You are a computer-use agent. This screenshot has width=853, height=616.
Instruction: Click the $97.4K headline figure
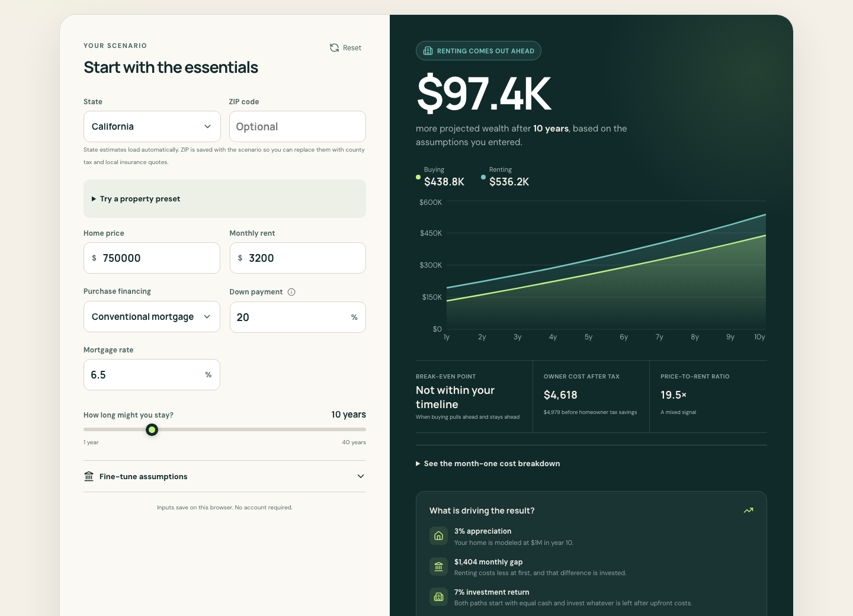tap(485, 94)
